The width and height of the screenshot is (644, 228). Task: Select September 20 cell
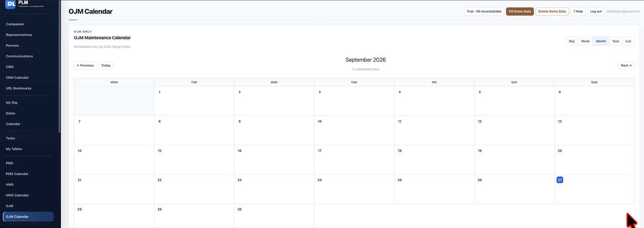[x=594, y=160]
